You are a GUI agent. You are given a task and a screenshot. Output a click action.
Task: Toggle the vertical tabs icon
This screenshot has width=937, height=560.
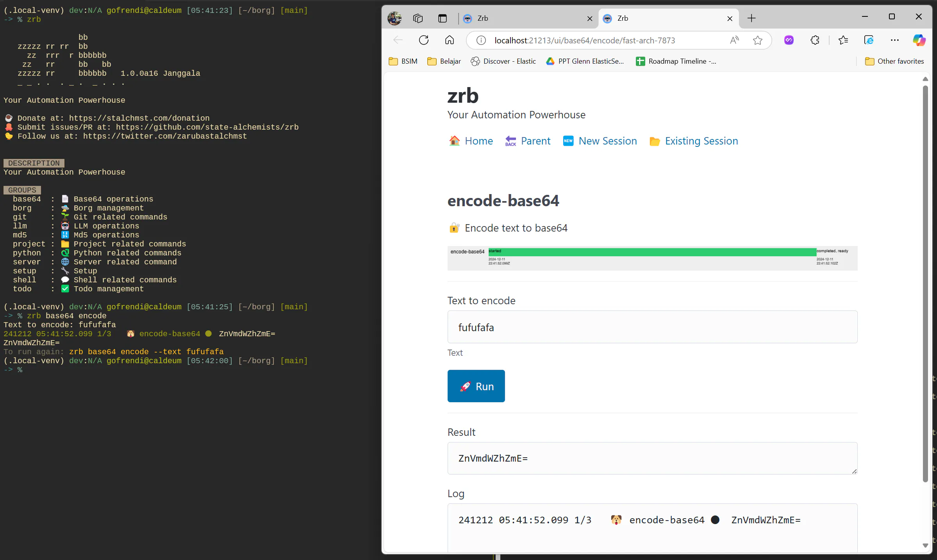click(442, 18)
